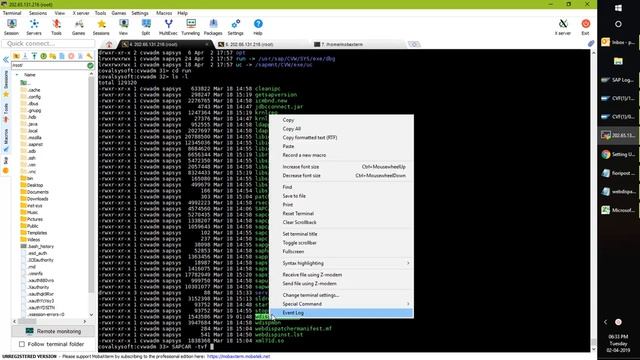640x360 pixels.
Task: Open the Tunneling toolbar icon
Action: coord(191,27)
